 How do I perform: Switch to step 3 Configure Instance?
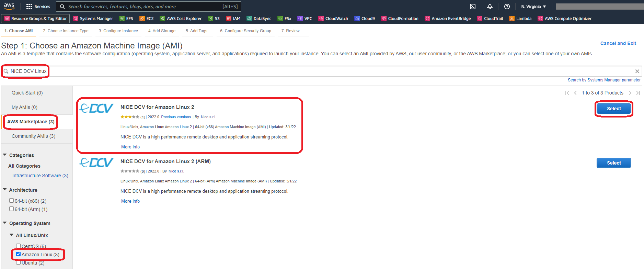coord(118,31)
